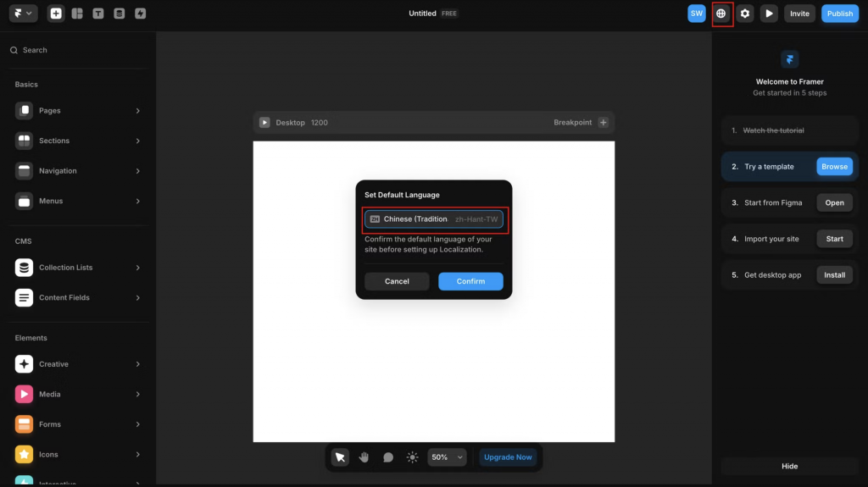
Task: Expand the Icons chevron arrow
Action: (x=138, y=454)
